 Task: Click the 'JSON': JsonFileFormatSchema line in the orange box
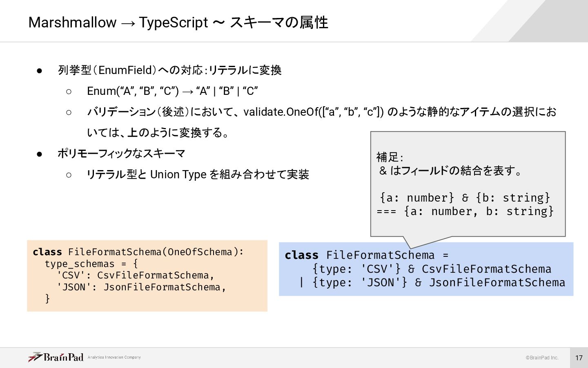click(x=141, y=287)
